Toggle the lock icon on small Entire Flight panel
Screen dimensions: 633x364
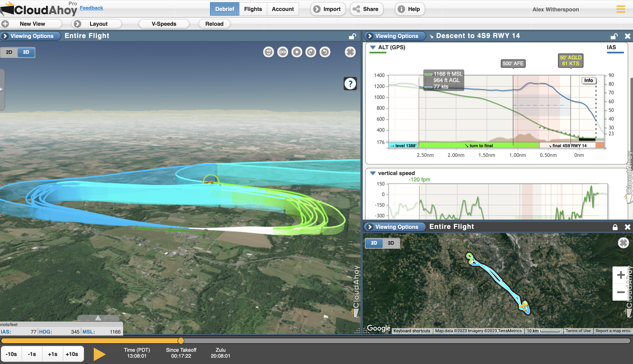click(x=615, y=227)
